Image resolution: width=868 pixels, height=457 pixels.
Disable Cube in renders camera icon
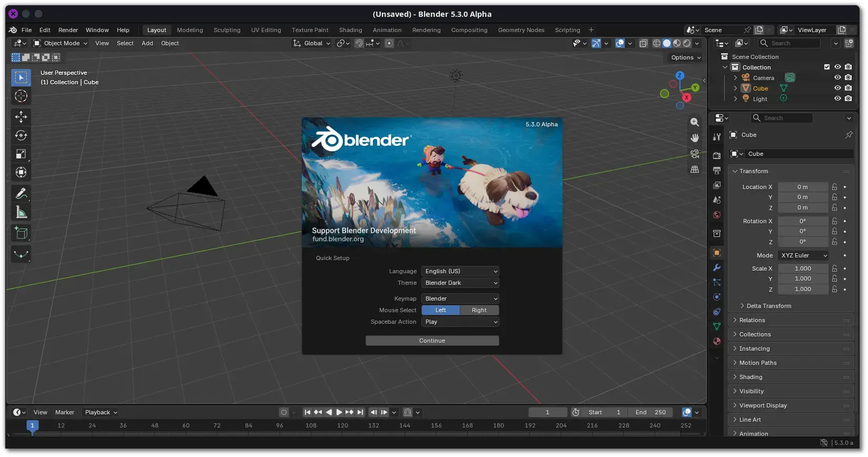(x=848, y=88)
